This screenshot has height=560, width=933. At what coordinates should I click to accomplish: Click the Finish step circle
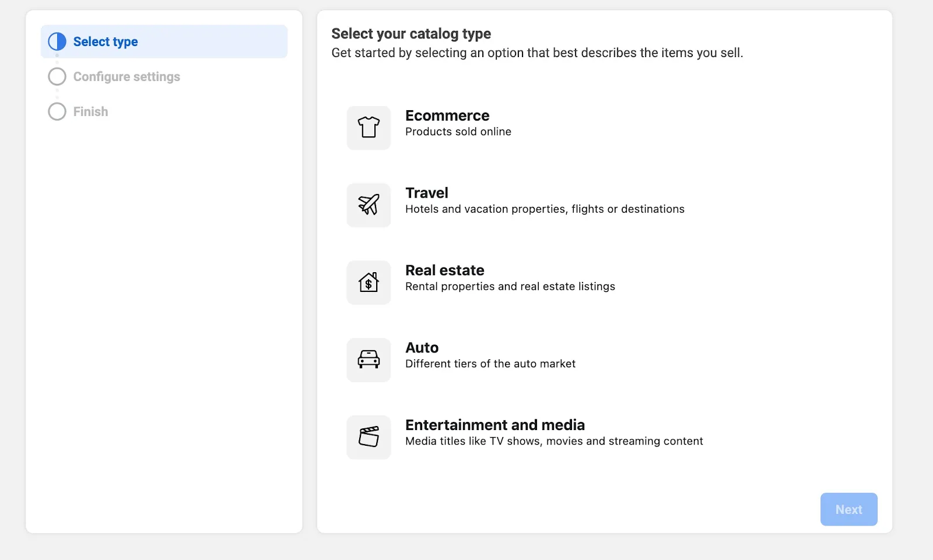(57, 111)
